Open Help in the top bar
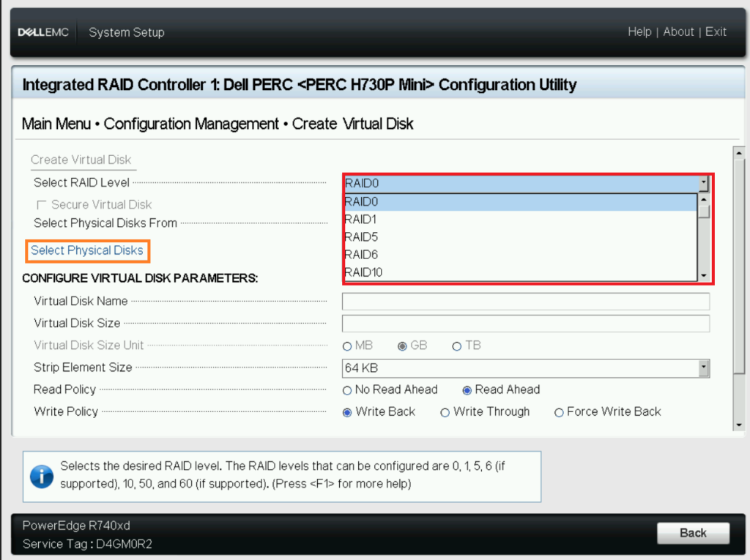The height and width of the screenshot is (560, 750). coord(639,32)
